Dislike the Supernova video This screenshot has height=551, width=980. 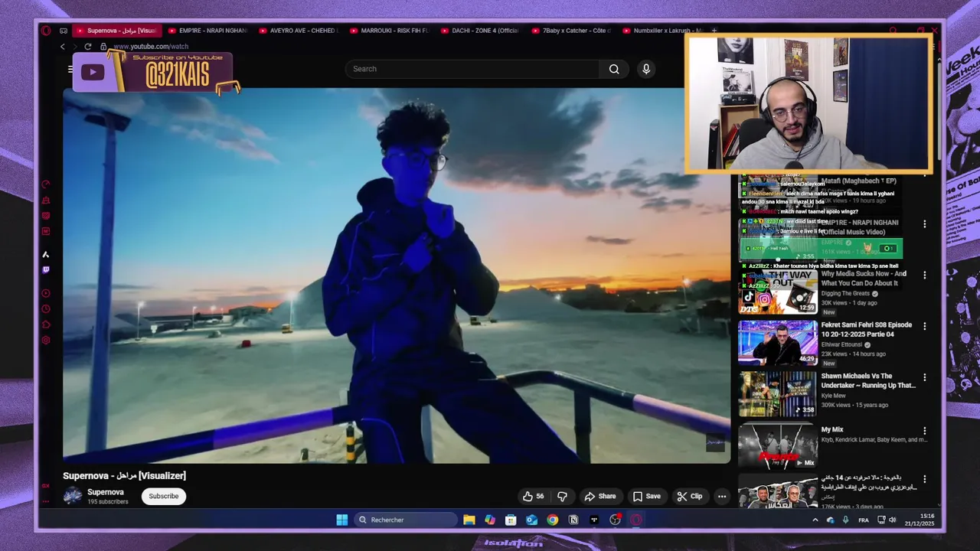(562, 496)
